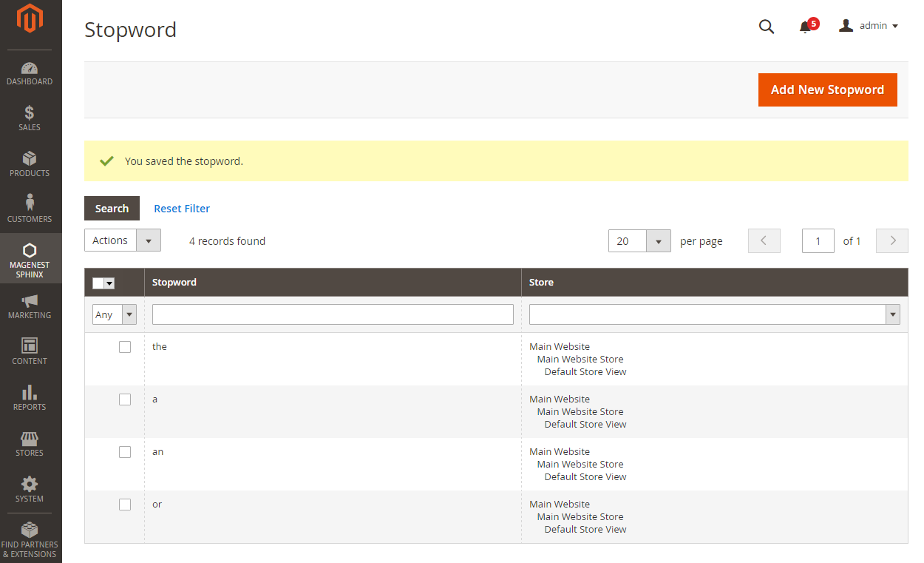
Task: Check the checkbox for stopword "the"
Action: pyautogui.click(x=125, y=346)
